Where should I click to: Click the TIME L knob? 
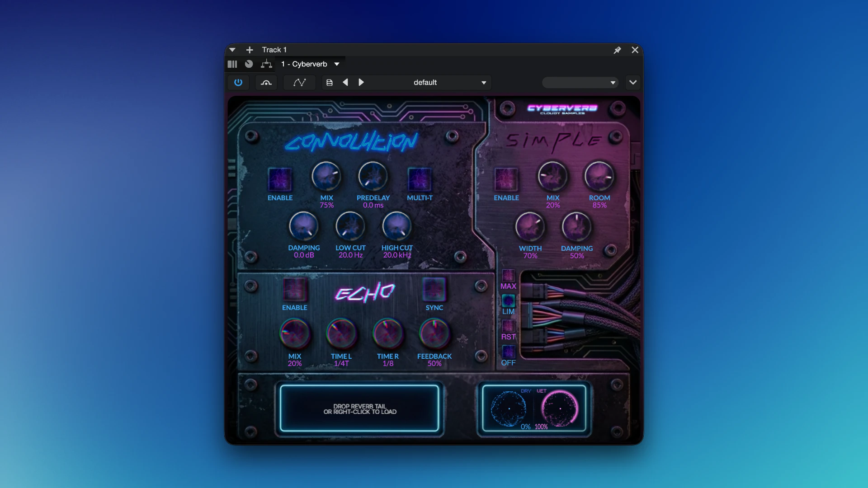click(x=341, y=333)
